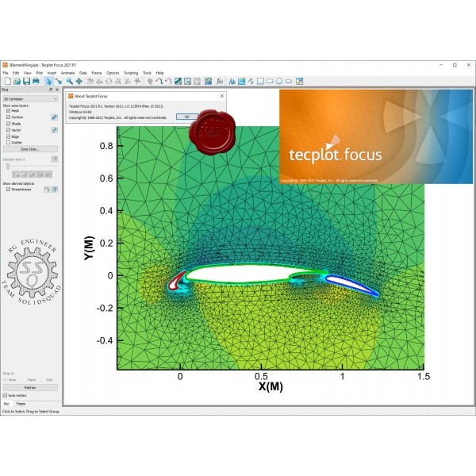Viewport: 476px width, 476px height.
Task: Select the arrow Selector tool
Action: [49, 81]
